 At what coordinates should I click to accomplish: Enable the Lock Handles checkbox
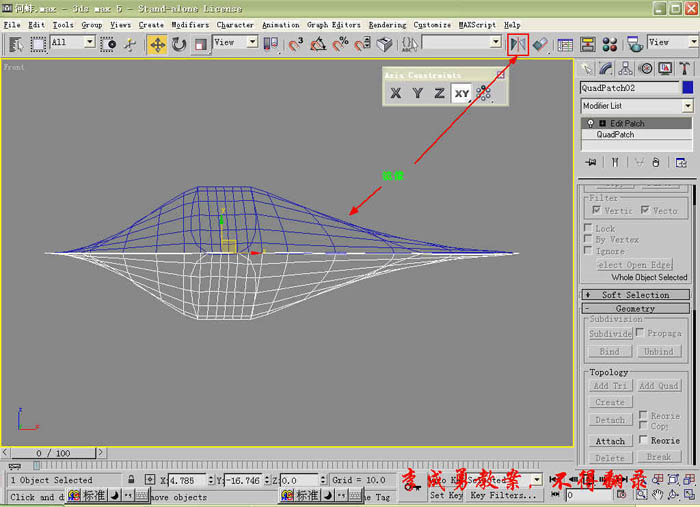pos(588,228)
